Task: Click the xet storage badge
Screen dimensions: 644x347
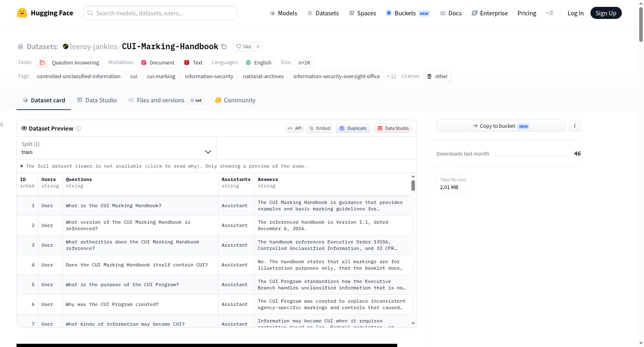Action: pyautogui.click(x=196, y=100)
